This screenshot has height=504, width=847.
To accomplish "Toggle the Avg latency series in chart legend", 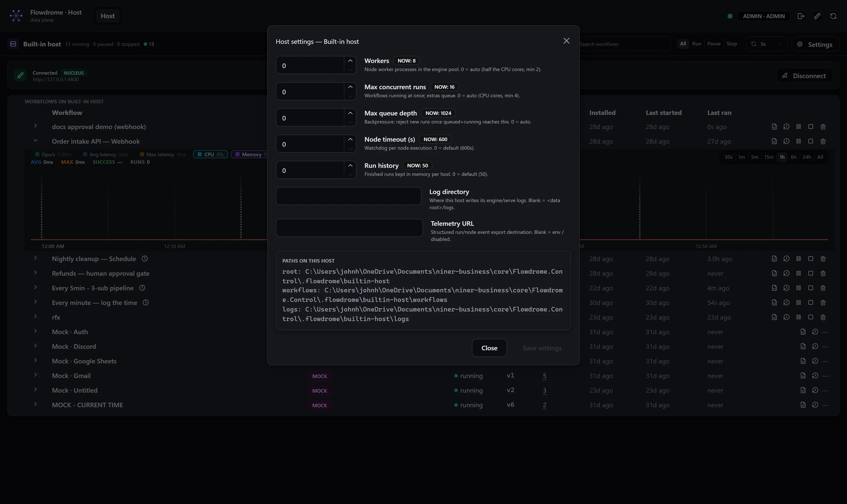I will 105,154.
